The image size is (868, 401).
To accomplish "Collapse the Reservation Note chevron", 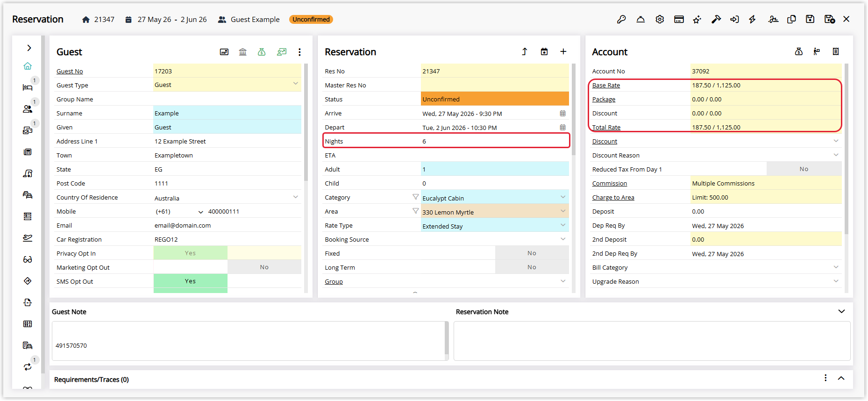I will pos(841,311).
